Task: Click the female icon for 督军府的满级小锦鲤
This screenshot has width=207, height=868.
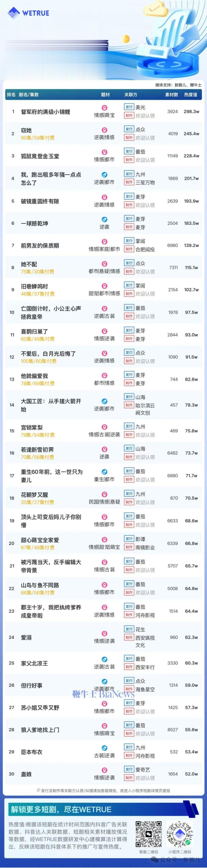Action: (104, 108)
